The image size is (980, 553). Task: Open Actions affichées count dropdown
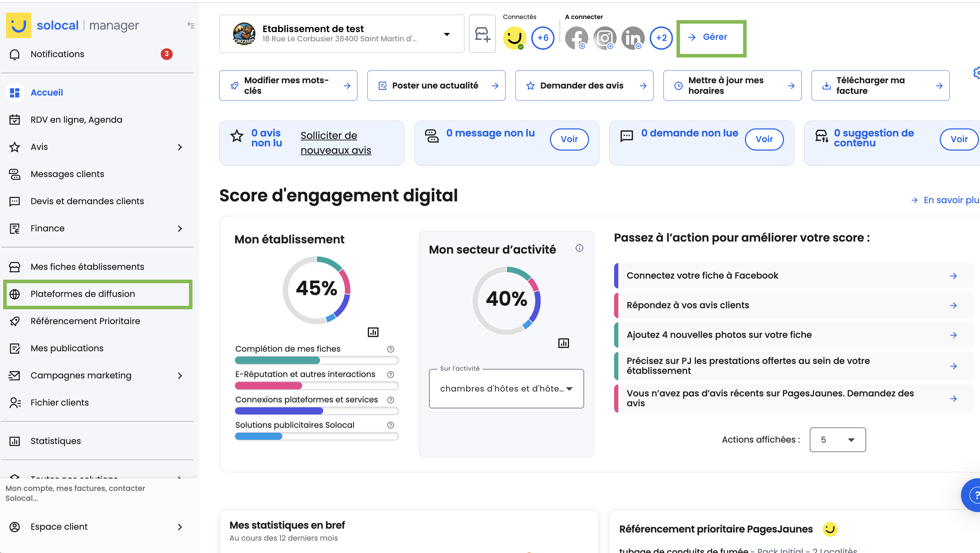[x=837, y=439]
